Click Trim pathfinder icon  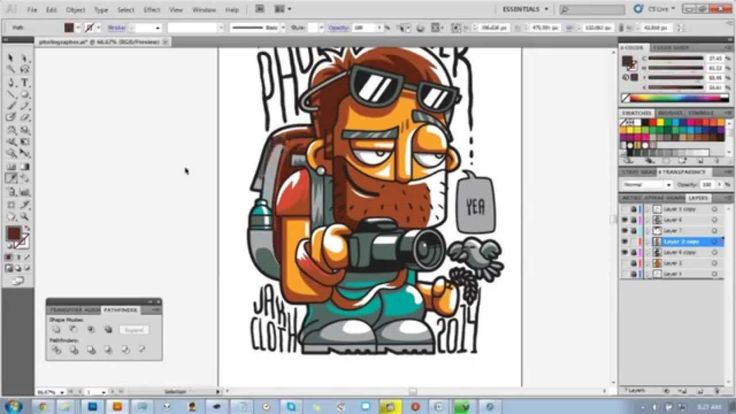coord(74,350)
